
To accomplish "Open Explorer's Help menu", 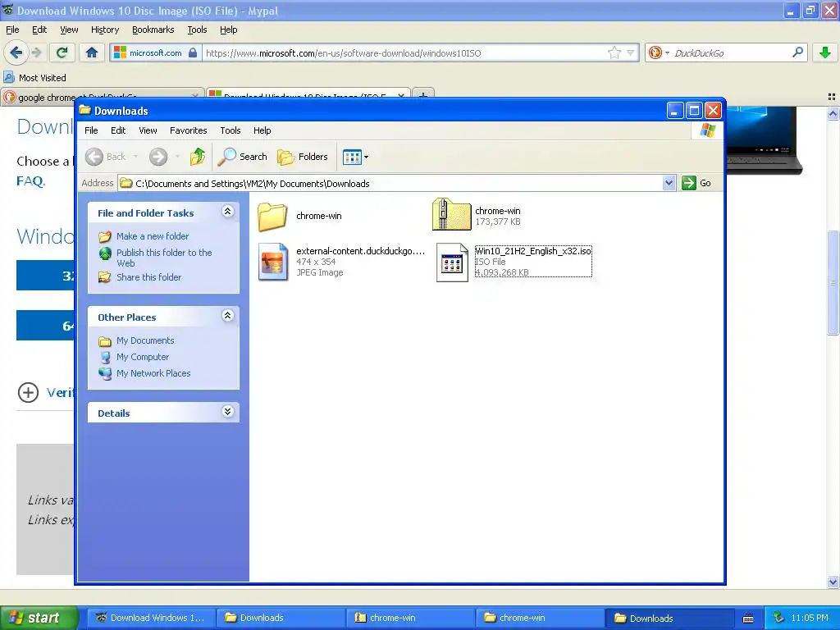I will click(262, 130).
